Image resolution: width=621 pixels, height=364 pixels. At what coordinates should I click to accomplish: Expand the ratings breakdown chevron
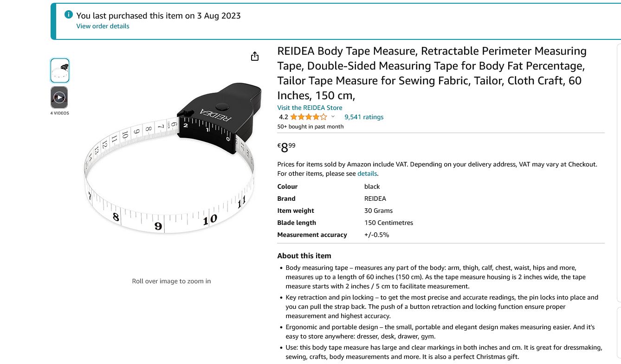coord(333,117)
